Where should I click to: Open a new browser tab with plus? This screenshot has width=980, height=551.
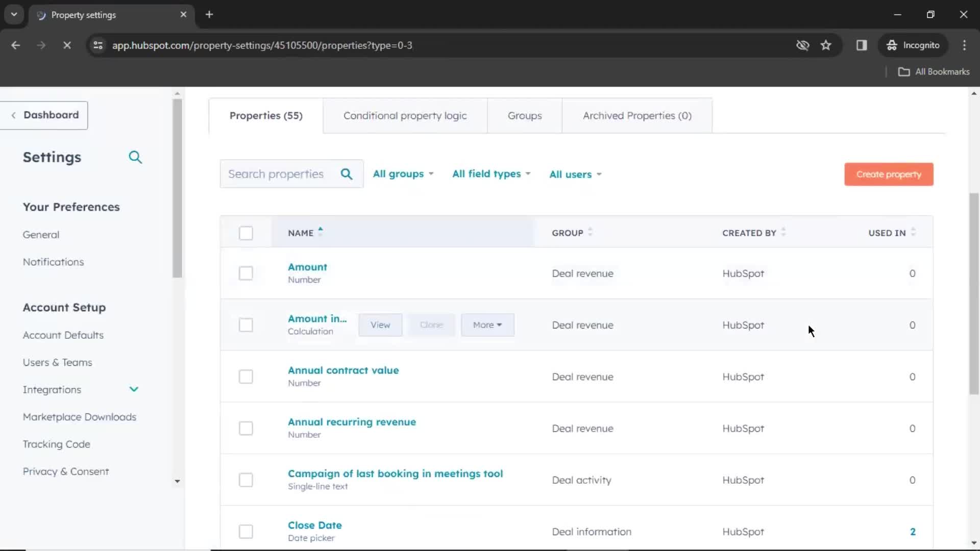point(209,15)
